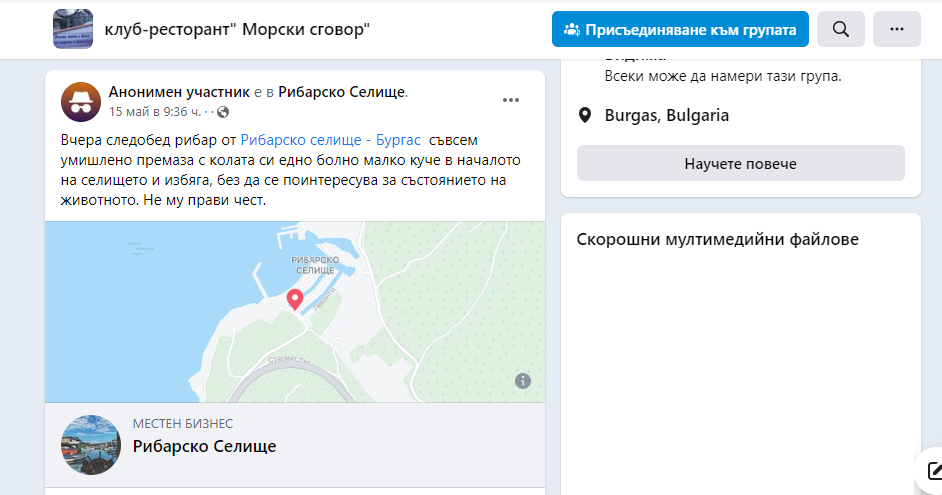
Task: Open the new message compose icon
Action: tap(934, 470)
